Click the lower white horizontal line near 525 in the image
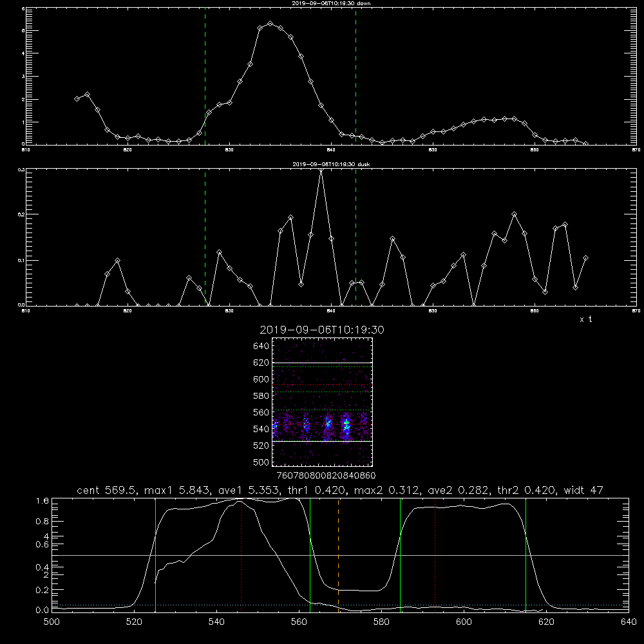This screenshot has width=644, height=644. [x=322, y=441]
